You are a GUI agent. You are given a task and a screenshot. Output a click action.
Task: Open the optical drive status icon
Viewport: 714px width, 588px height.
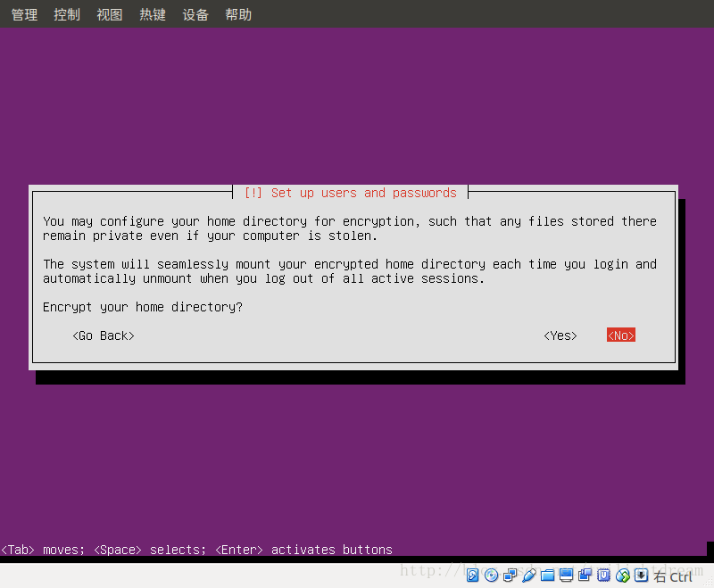coord(492,575)
